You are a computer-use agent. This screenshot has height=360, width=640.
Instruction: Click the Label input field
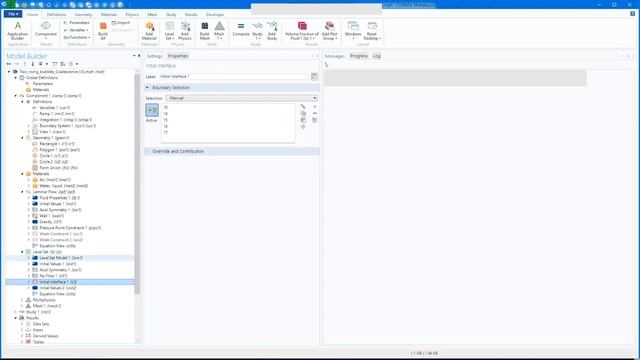(233, 76)
